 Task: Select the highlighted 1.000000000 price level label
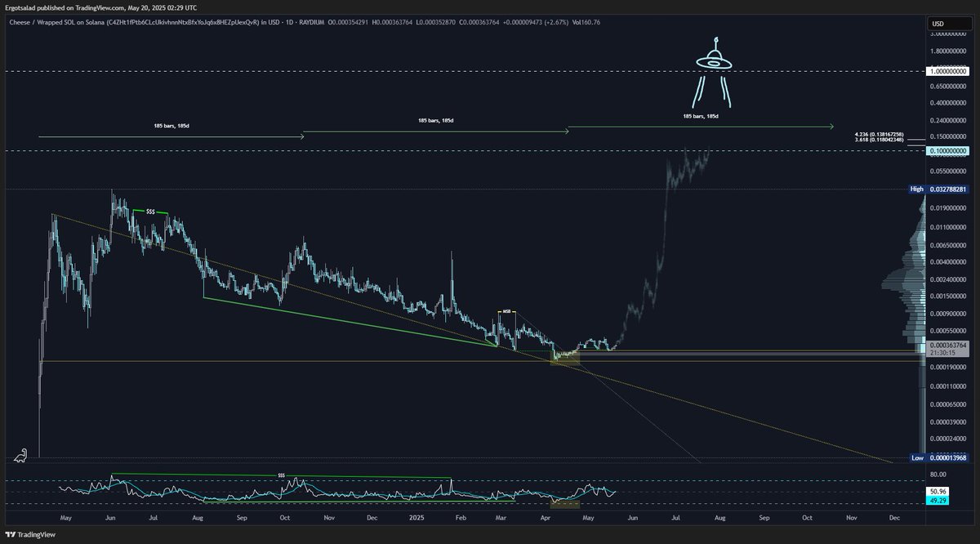click(x=951, y=71)
